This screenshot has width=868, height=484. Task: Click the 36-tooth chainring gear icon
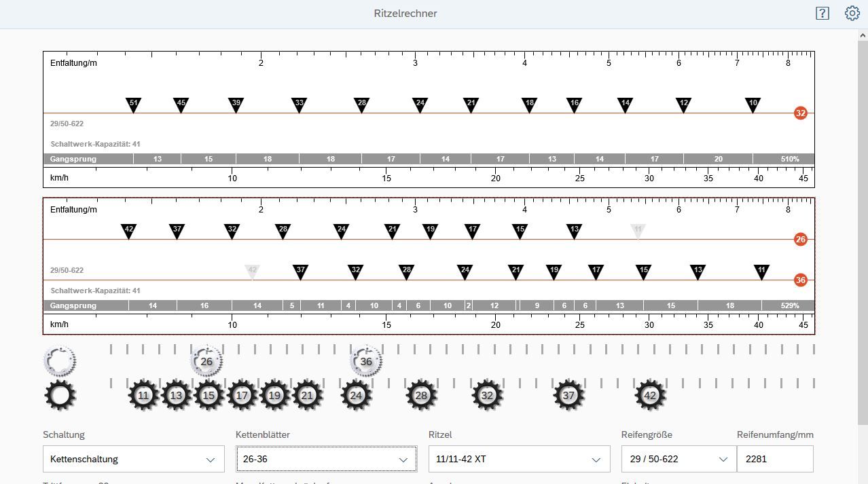(x=366, y=362)
